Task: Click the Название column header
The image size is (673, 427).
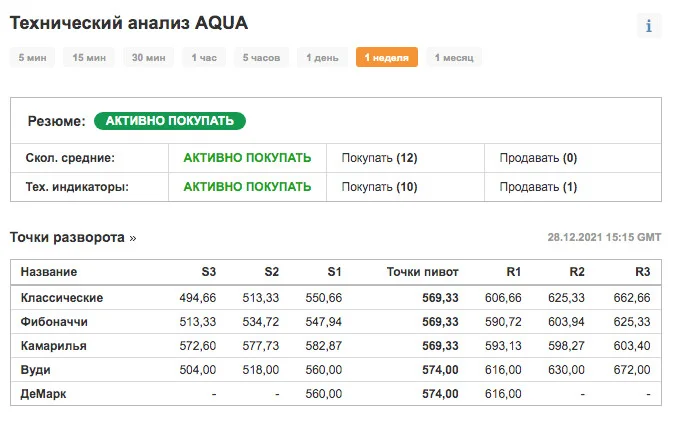Action: [49, 272]
